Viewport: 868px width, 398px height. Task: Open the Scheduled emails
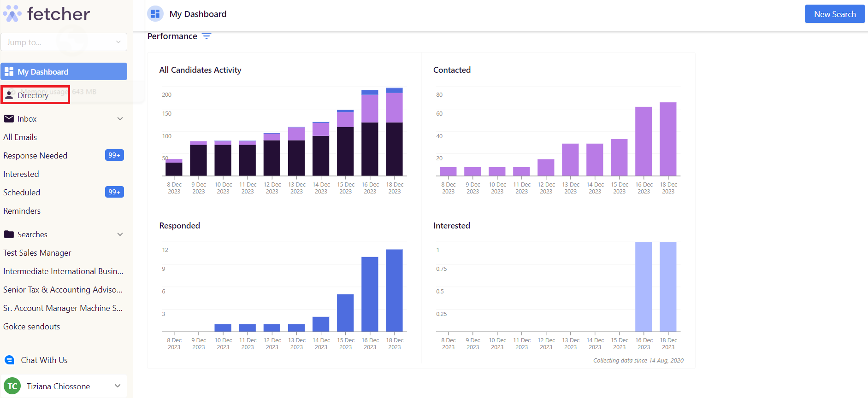pos(22,193)
